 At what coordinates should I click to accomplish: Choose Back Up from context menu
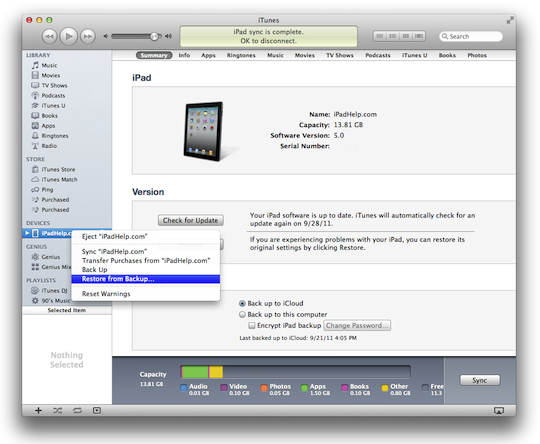[146, 270]
